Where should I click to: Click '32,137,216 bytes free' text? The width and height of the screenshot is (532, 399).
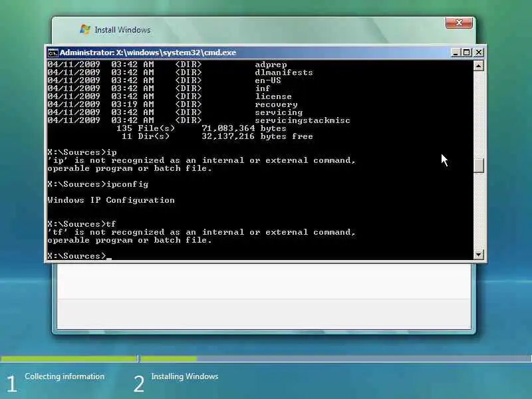coord(257,136)
